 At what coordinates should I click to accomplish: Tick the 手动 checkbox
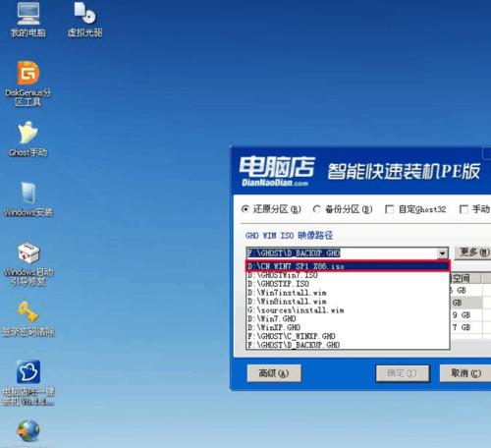[464, 209]
